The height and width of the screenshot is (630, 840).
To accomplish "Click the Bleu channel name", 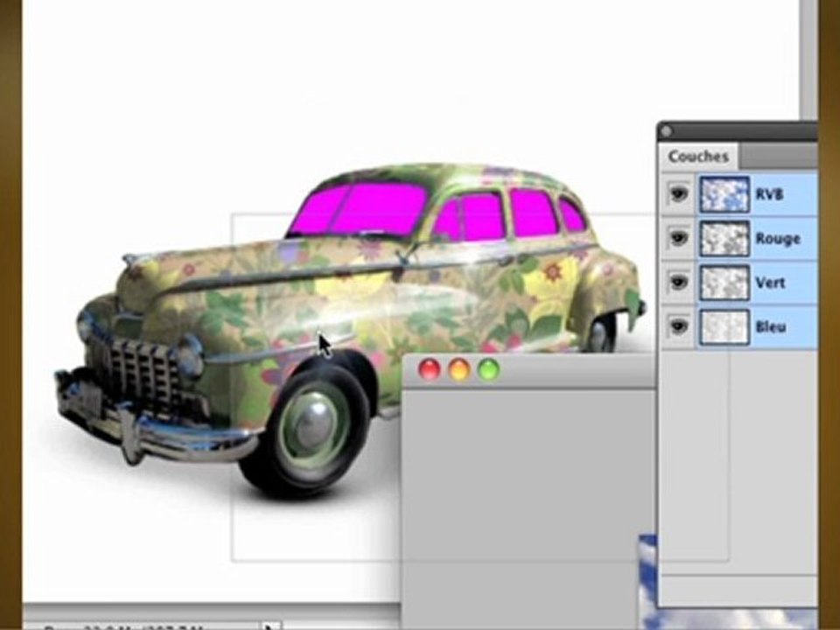I will (770, 326).
